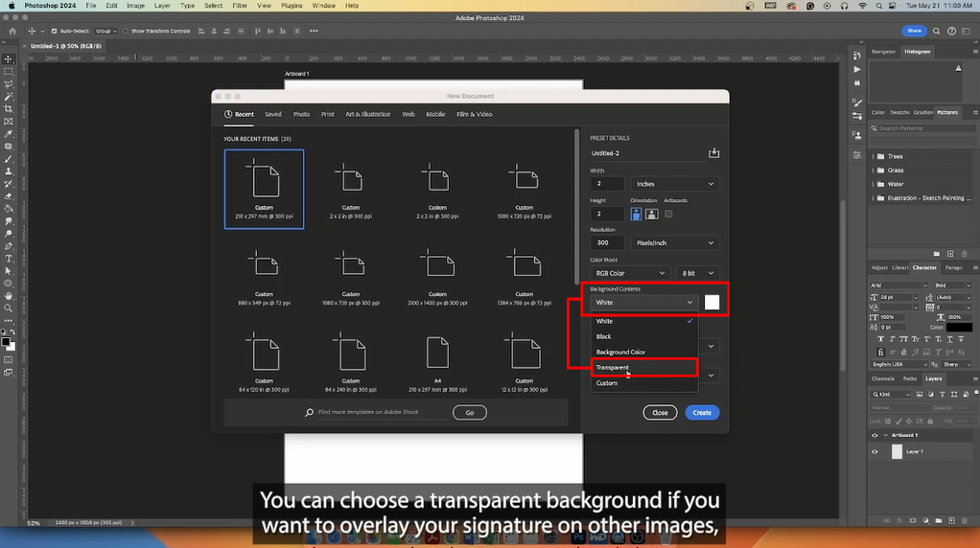The width and height of the screenshot is (980, 548).
Task: Select the Frame tool
Action: 8,121
